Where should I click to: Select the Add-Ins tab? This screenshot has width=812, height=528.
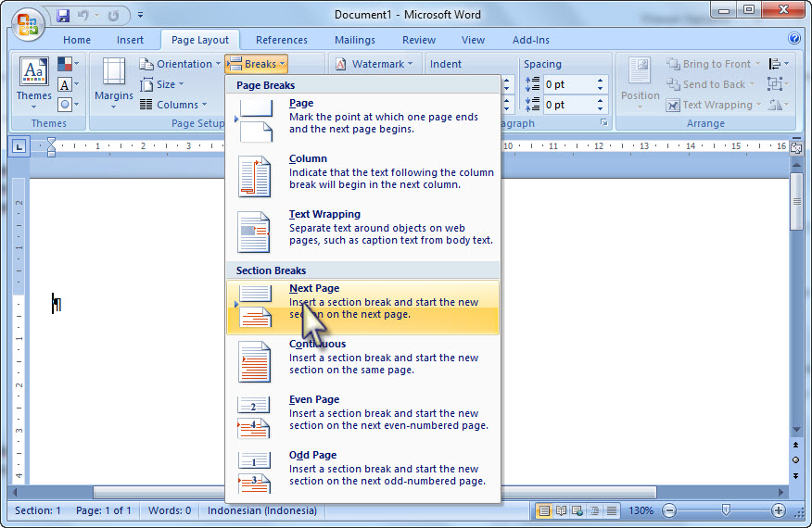point(531,40)
